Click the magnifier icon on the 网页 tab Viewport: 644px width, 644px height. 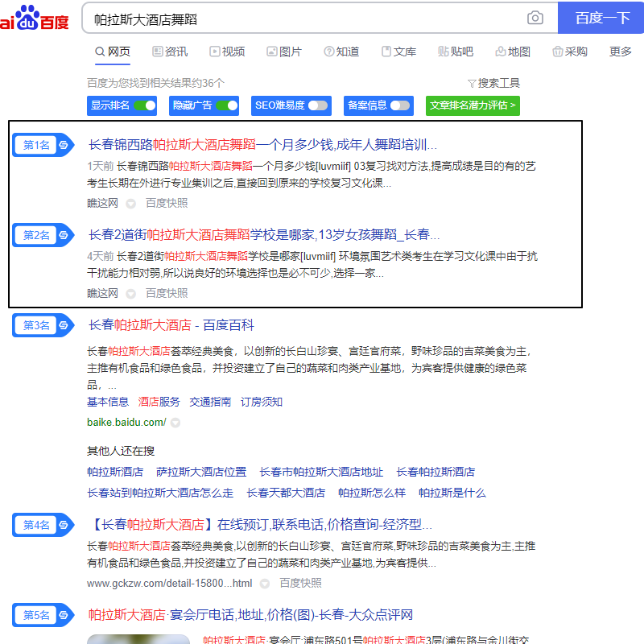tap(100, 52)
